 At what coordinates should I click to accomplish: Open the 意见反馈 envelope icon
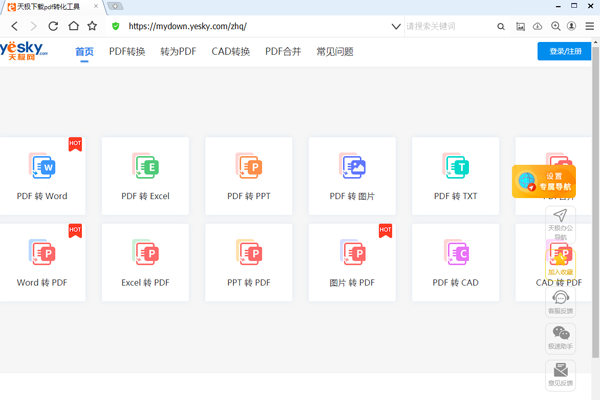[x=561, y=372]
